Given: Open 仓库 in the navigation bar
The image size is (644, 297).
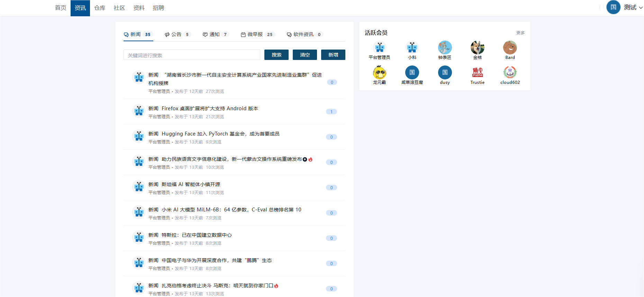Looking at the screenshot, I should click(100, 8).
